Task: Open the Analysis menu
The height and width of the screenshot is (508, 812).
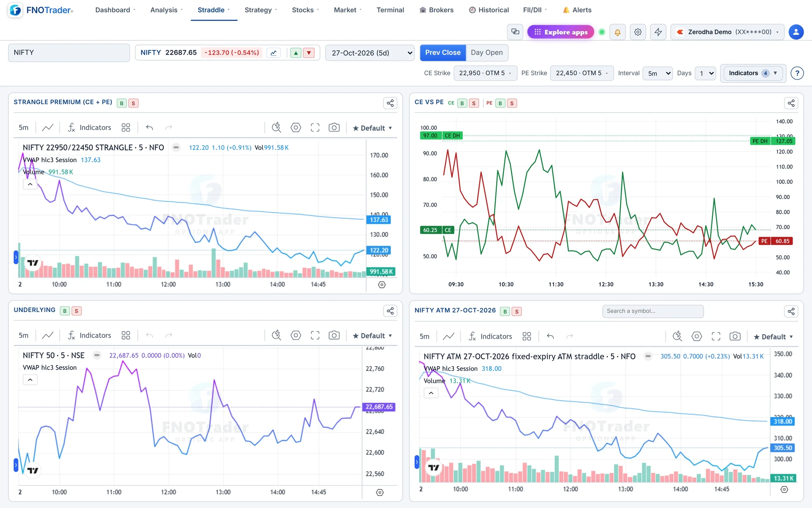Action: click(166, 10)
